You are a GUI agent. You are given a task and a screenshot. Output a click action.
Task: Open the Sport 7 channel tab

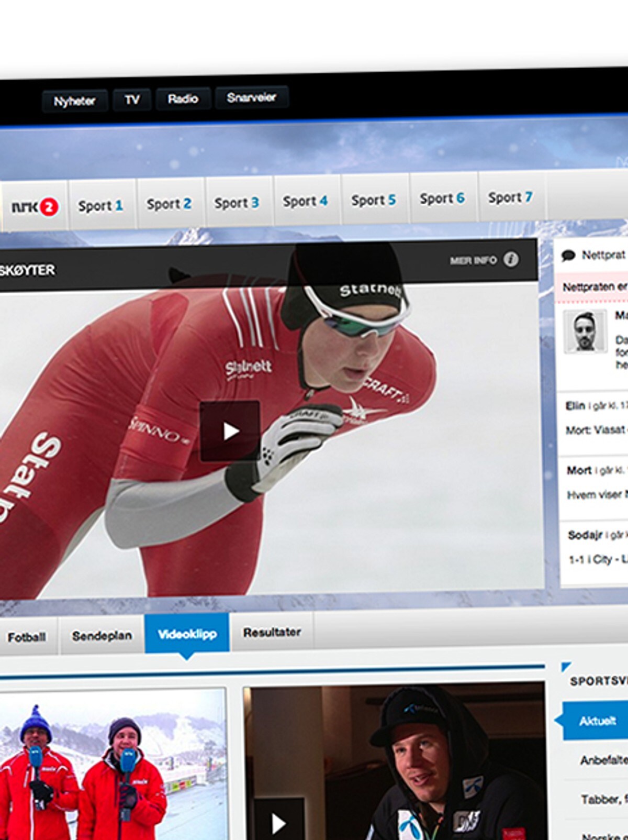[x=510, y=197]
